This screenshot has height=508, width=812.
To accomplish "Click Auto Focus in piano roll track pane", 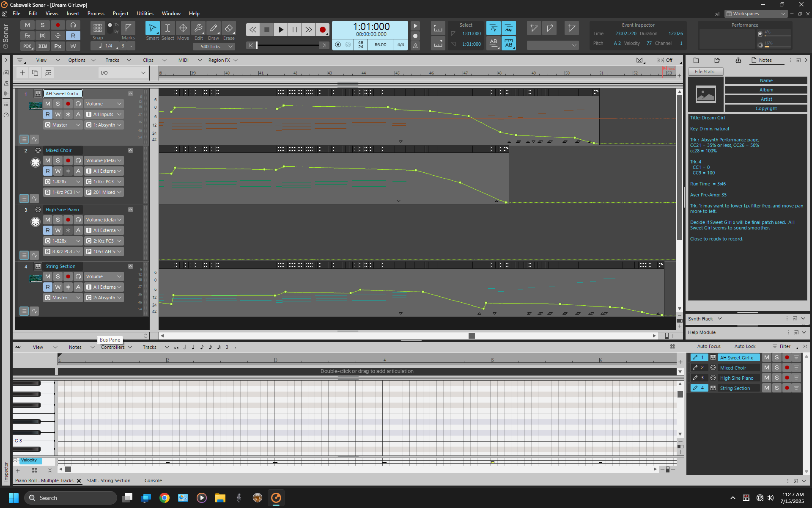I will (x=709, y=346).
